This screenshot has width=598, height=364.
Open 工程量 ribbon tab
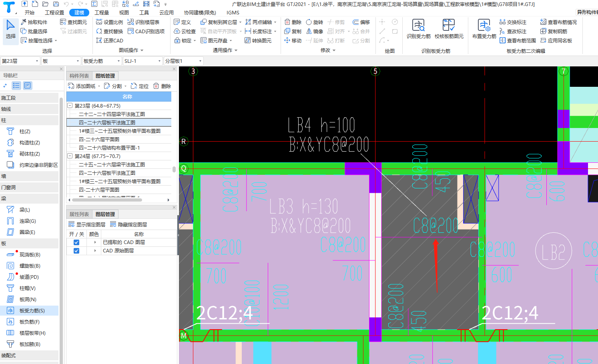click(x=102, y=12)
